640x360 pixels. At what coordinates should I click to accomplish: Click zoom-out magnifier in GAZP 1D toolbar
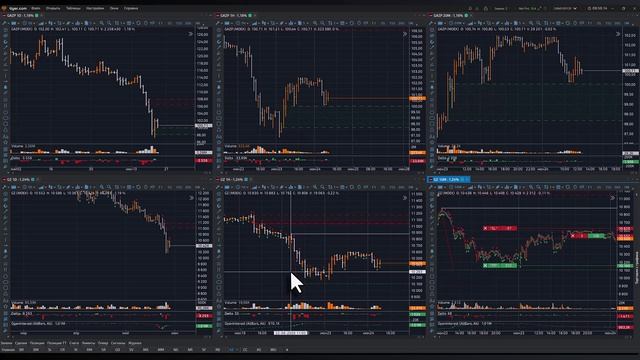109,23
